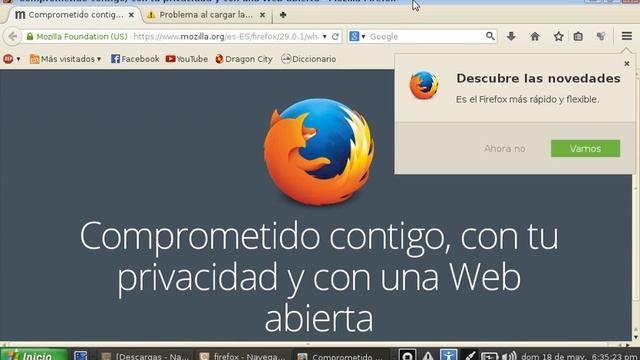Click the 'Vamos' green button
640x360 pixels.
tap(585, 149)
